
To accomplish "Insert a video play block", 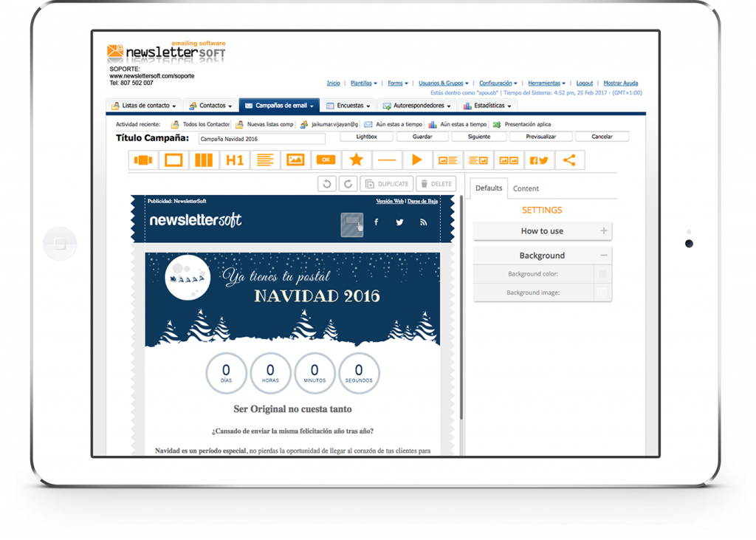I will pos(417,160).
